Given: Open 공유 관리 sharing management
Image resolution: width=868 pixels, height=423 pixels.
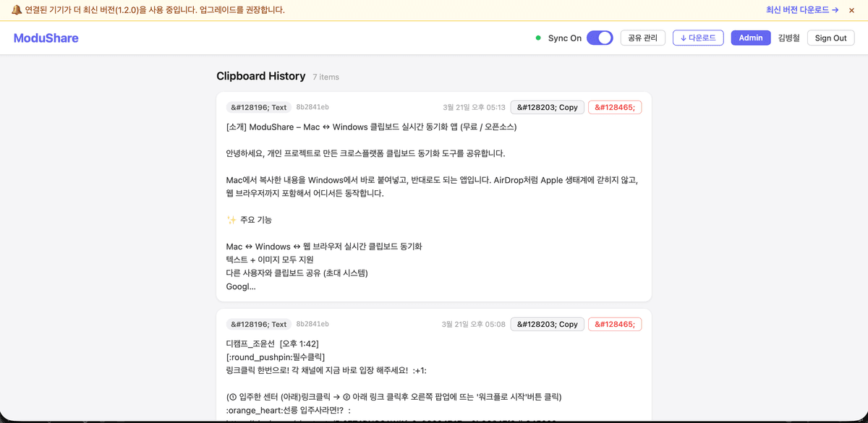Looking at the screenshot, I should pos(642,38).
